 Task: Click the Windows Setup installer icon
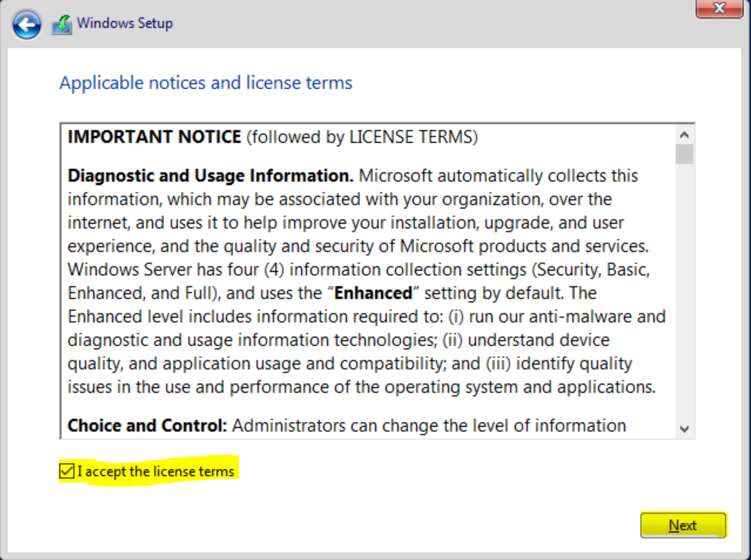coord(62,24)
